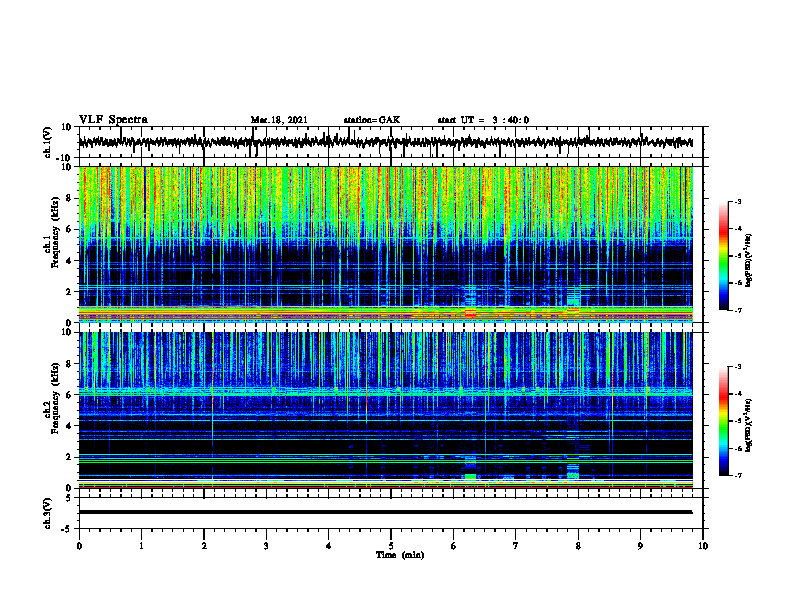Click inside the ch.1 spectrogram panel
This screenshot has height=612, width=792.
coord(385,244)
